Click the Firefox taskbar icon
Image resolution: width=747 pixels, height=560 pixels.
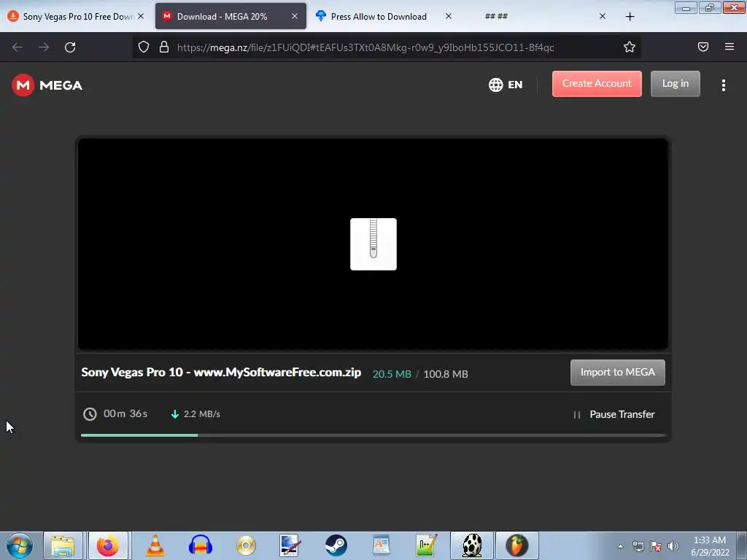[x=108, y=545]
